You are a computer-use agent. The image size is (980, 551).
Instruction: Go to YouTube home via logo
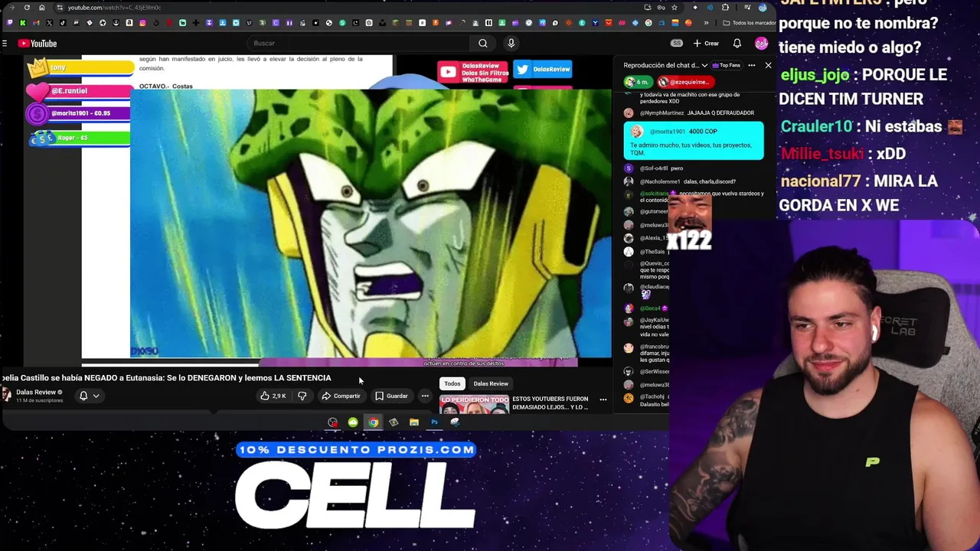click(x=38, y=44)
